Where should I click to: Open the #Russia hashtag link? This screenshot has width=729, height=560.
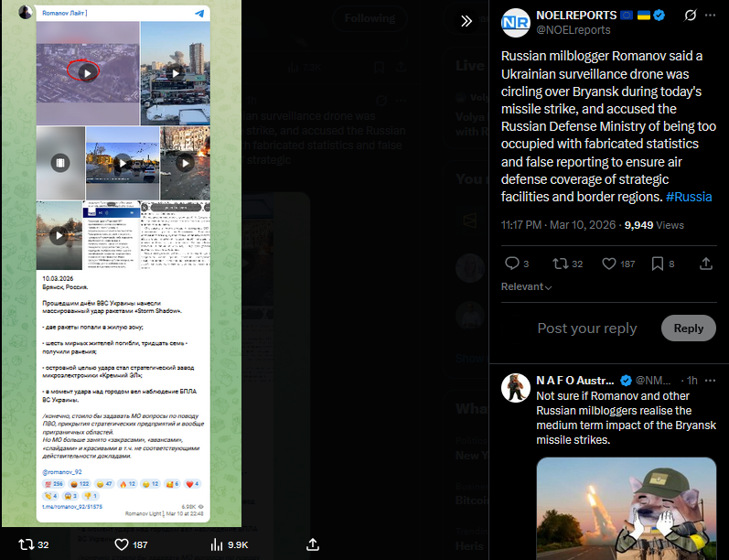[689, 197]
